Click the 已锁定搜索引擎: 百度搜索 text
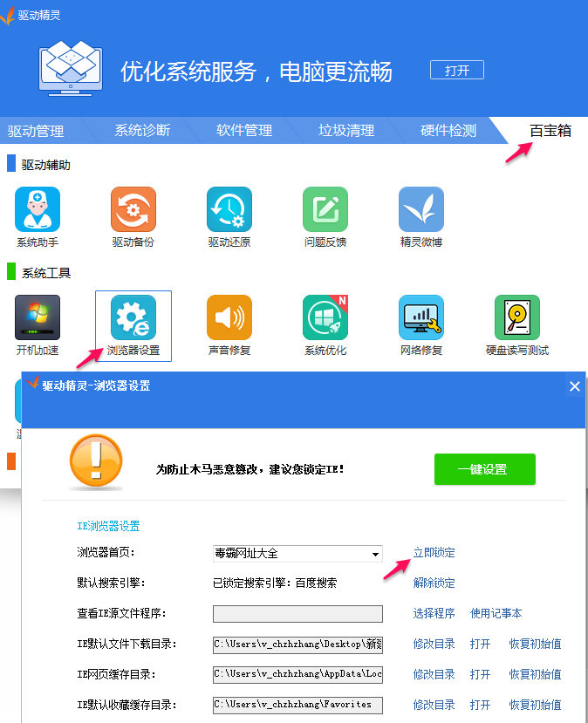 275,583
